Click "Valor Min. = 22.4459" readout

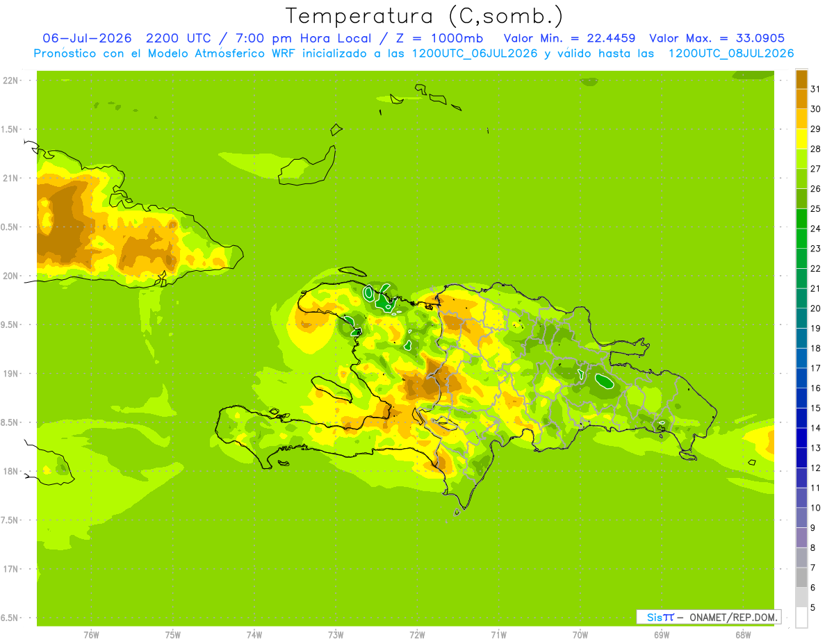(x=570, y=38)
